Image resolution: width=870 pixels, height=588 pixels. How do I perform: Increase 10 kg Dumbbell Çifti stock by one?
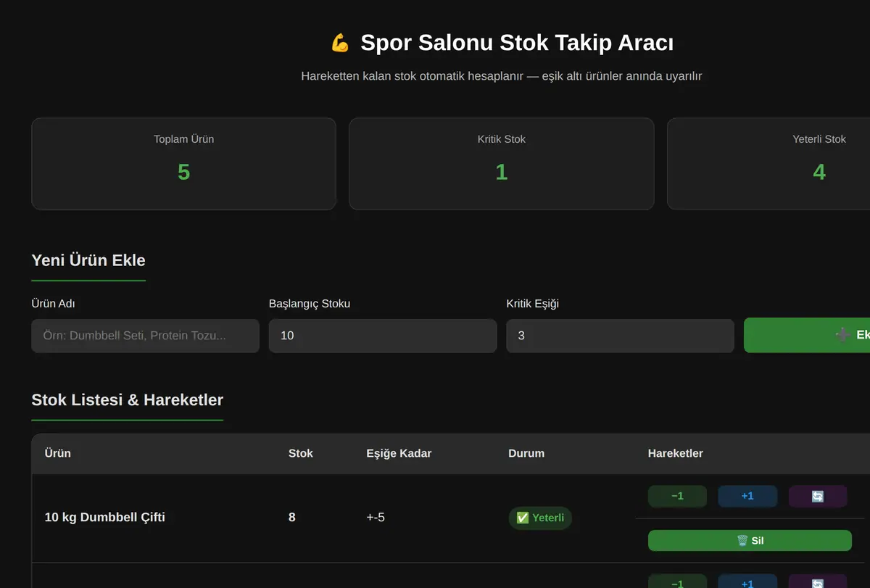click(747, 496)
